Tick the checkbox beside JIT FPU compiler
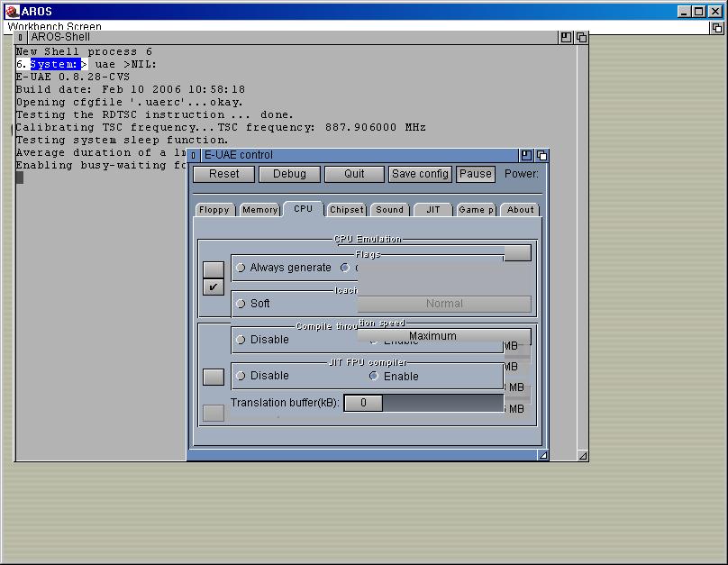 click(x=214, y=377)
